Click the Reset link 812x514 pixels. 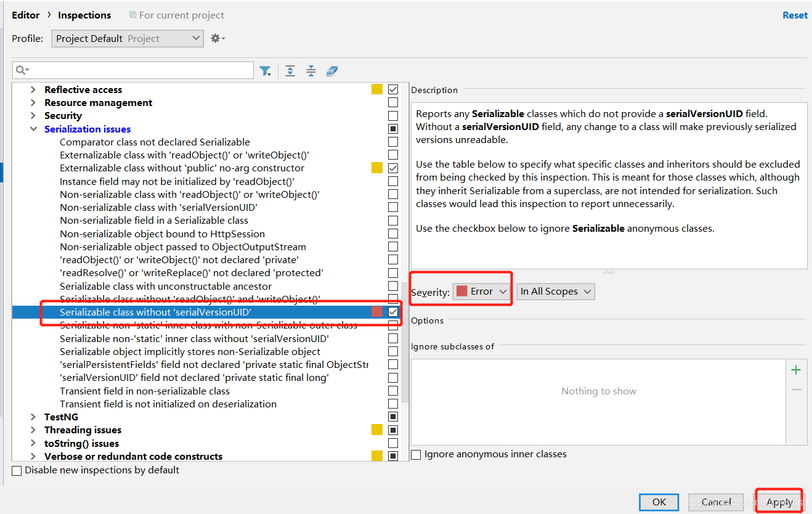(795, 15)
